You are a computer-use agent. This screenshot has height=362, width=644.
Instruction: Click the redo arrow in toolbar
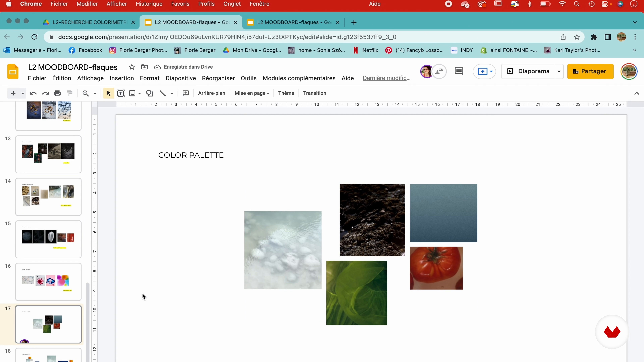point(45,93)
